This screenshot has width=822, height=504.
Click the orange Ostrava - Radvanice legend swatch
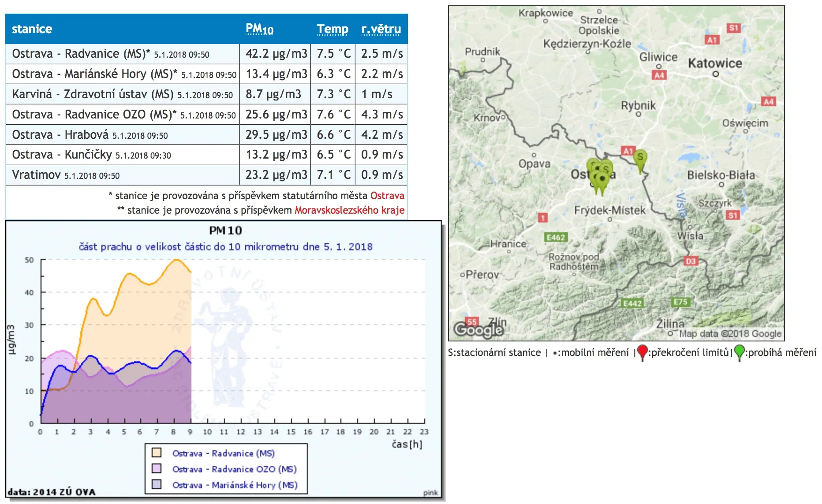[x=157, y=452]
